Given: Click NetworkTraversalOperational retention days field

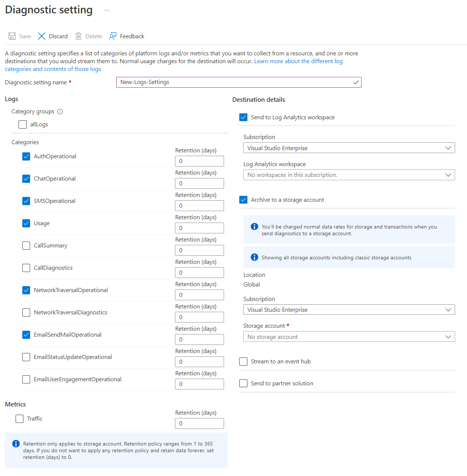Looking at the screenshot, I should click(200, 295).
